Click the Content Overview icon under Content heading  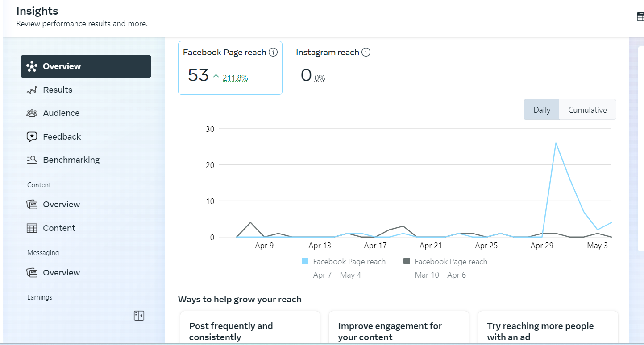click(x=32, y=205)
